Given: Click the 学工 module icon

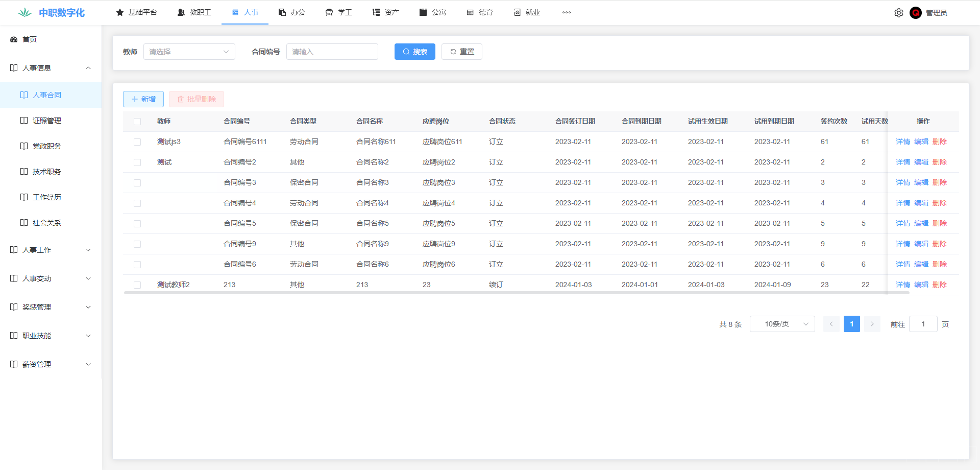Looking at the screenshot, I should [329, 12].
